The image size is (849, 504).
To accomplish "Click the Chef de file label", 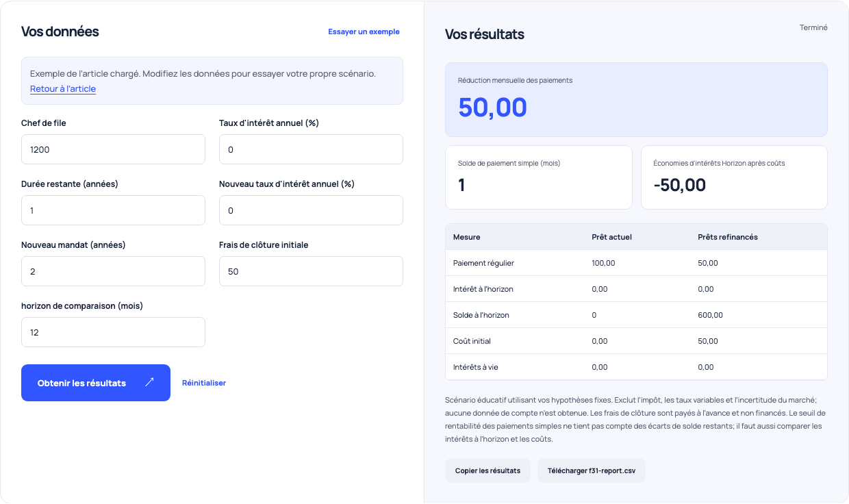I will pyautogui.click(x=44, y=123).
